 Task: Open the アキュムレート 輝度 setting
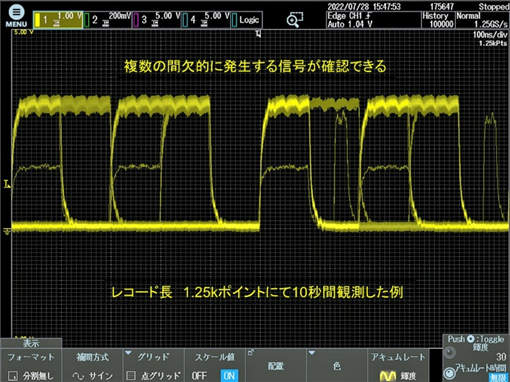tap(398, 366)
